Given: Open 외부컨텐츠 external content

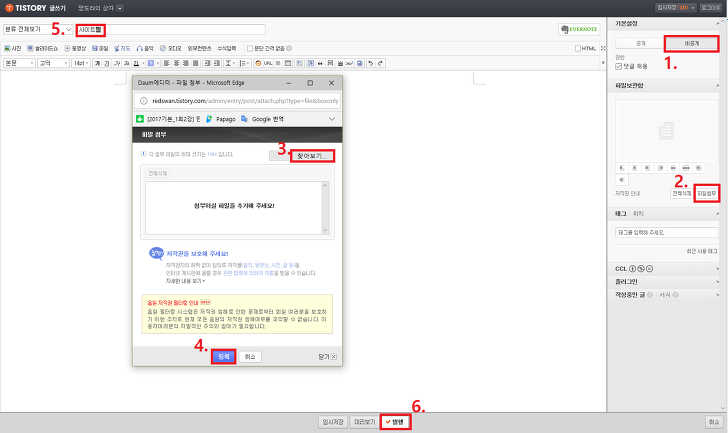Looking at the screenshot, I should point(199,48).
